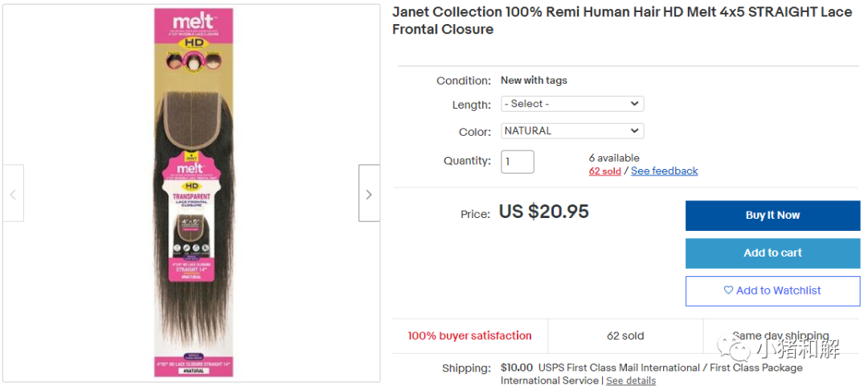
Task: Open the See feedback link
Action: (665, 171)
